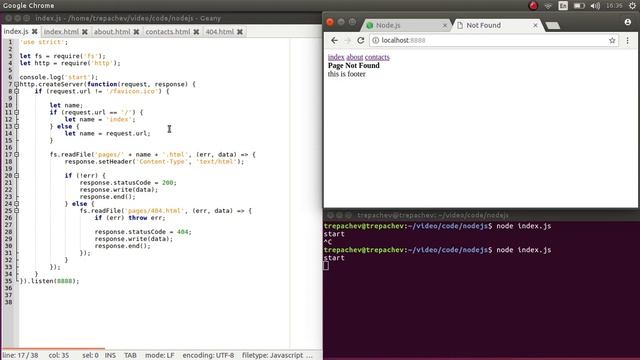640x360 pixels.
Task: Go forward in Chrome browser
Action: (348, 40)
